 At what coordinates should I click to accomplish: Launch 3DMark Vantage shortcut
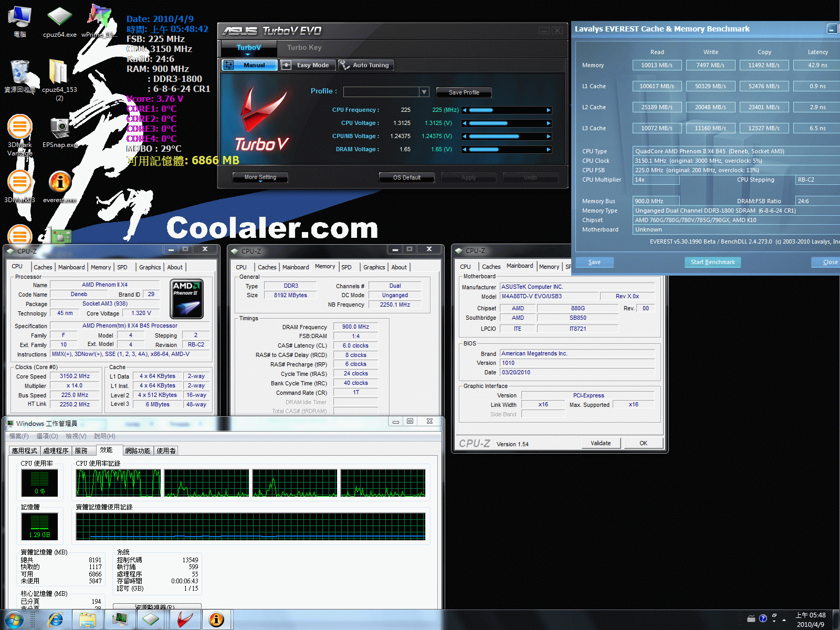19,135
